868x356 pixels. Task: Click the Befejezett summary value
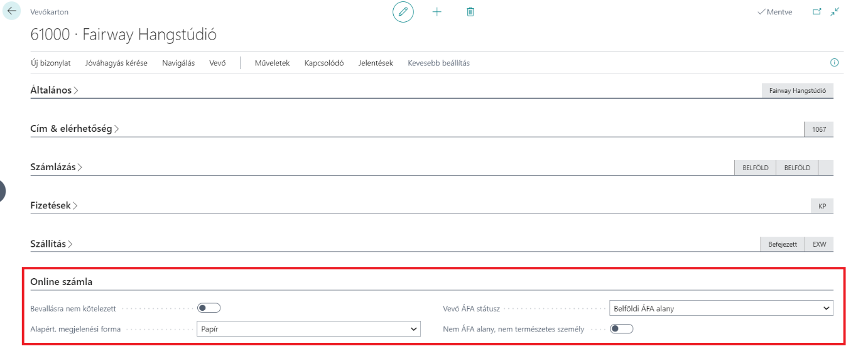tap(783, 244)
